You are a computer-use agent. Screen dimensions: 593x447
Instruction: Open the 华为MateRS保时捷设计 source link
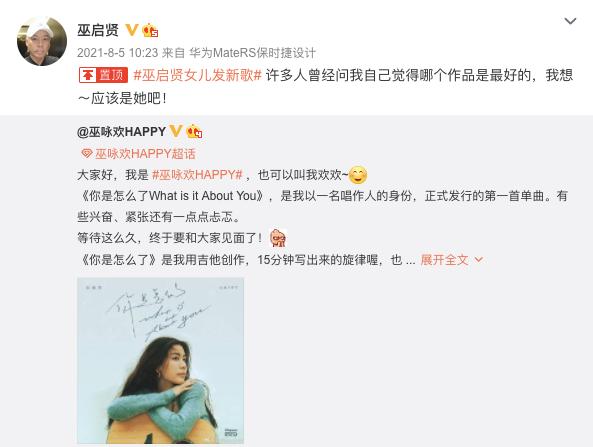click(x=253, y=53)
